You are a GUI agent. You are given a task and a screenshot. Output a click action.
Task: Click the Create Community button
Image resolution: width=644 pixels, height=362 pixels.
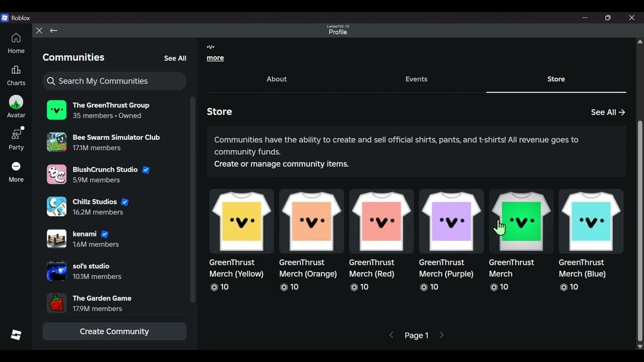[115, 331]
